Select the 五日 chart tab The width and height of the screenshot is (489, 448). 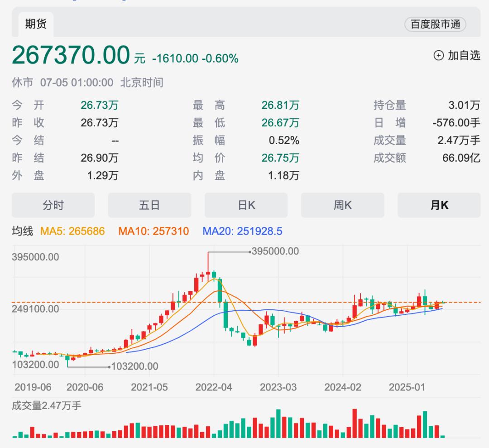coord(149,205)
